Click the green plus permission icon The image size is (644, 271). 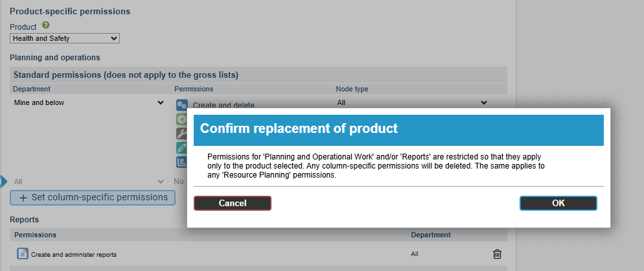click(182, 119)
